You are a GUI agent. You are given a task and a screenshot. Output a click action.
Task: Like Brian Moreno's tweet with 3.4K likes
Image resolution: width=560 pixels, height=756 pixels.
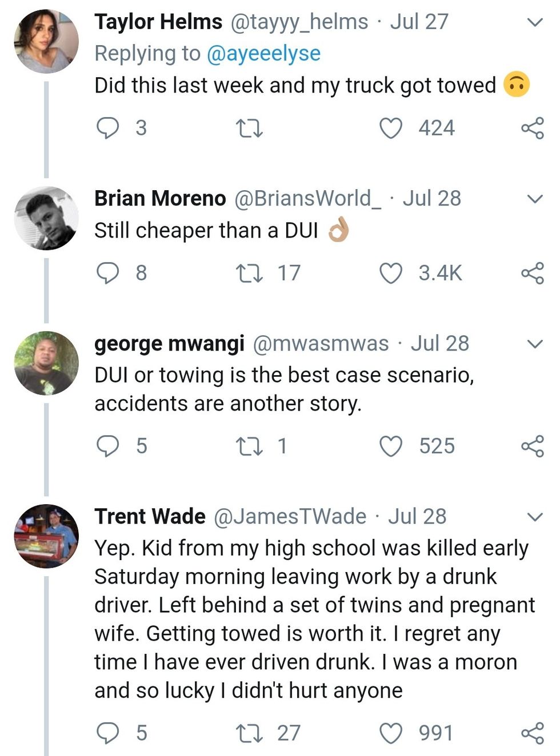(x=391, y=273)
